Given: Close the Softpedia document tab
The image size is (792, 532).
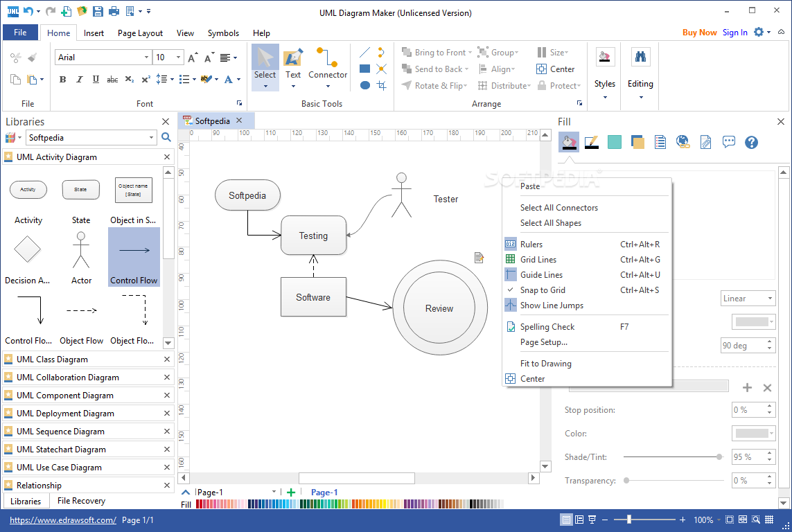Looking at the screenshot, I should click(x=240, y=121).
